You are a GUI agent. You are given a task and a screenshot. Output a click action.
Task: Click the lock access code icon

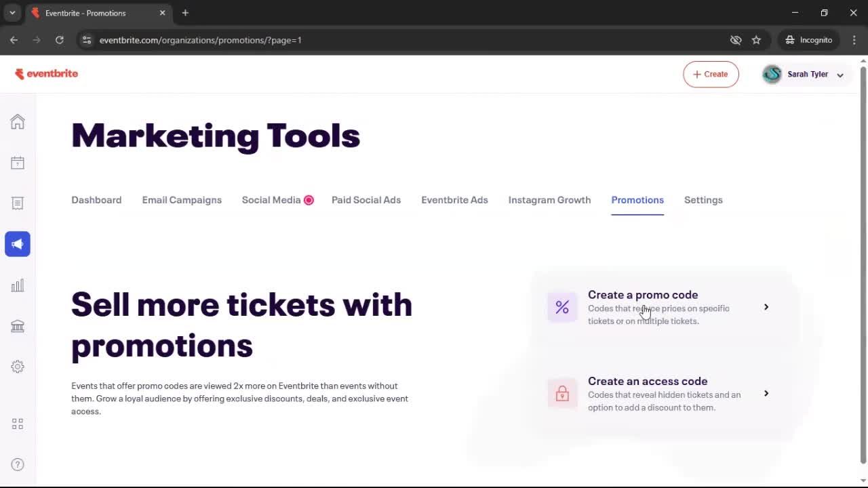click(x=562, y=394)
